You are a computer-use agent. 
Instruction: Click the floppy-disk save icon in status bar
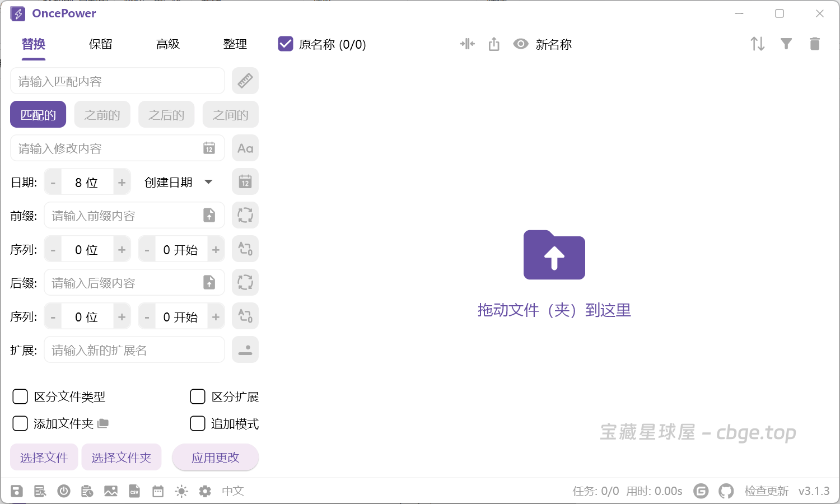pos(17,491)
